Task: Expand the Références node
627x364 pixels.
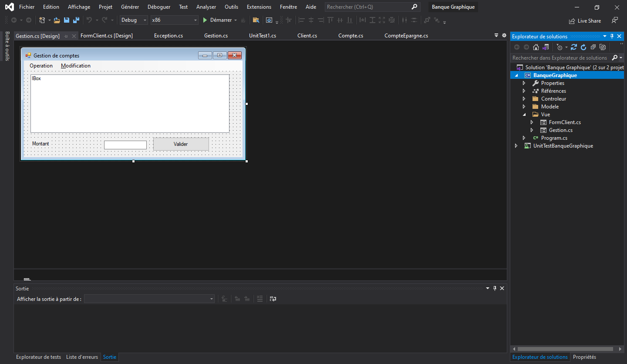Action: (x=524, y=91)
